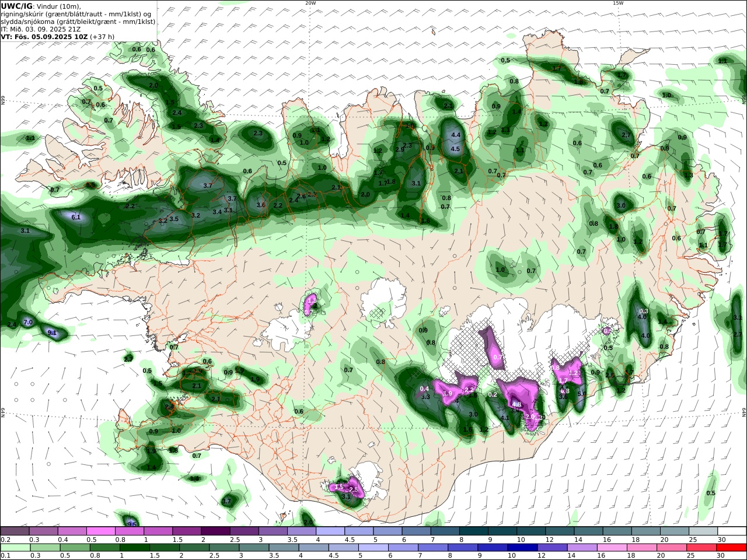This screenshot has height=560, width=747.
Task: Click the bright magenta swatch above 0.5 label
Action: tap(101, 531)
